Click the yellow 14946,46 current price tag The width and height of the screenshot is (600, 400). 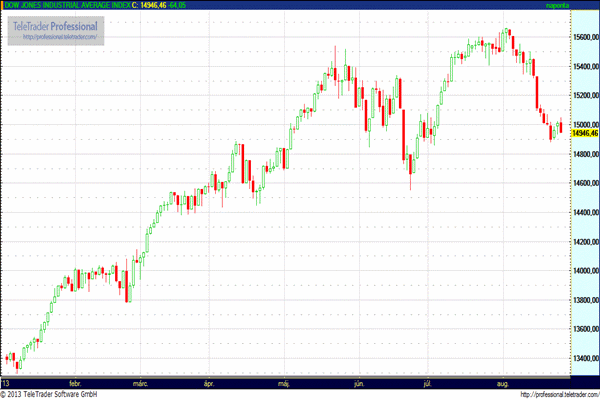point(584,133)
